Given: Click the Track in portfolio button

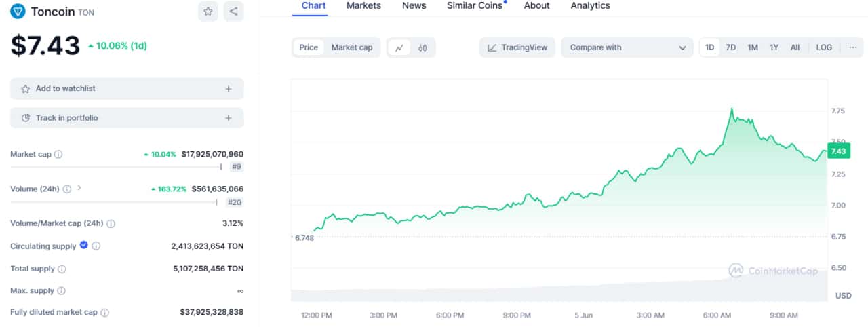Looking at the screenshot, I should 127,118.
